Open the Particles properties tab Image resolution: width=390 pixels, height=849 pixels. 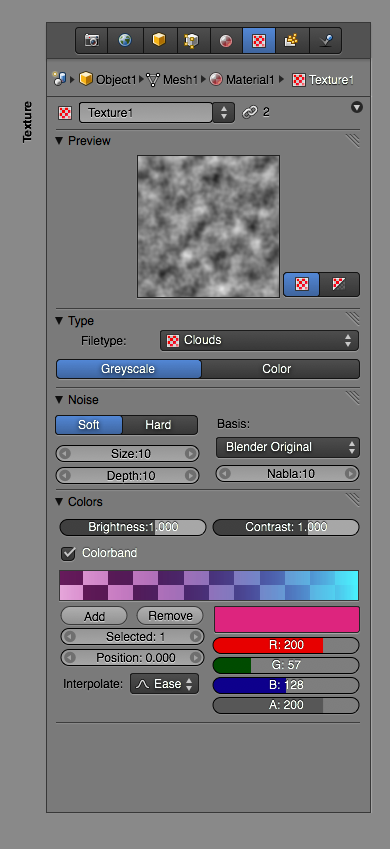tap(292, 41)
